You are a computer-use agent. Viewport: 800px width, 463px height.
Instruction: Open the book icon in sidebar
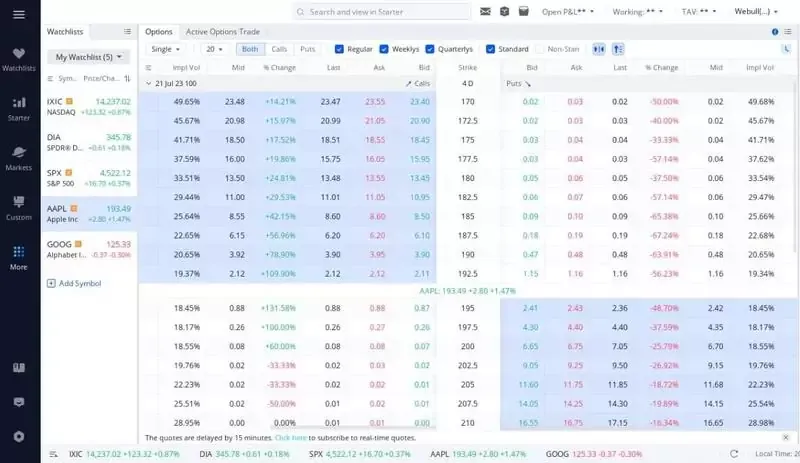19,368
